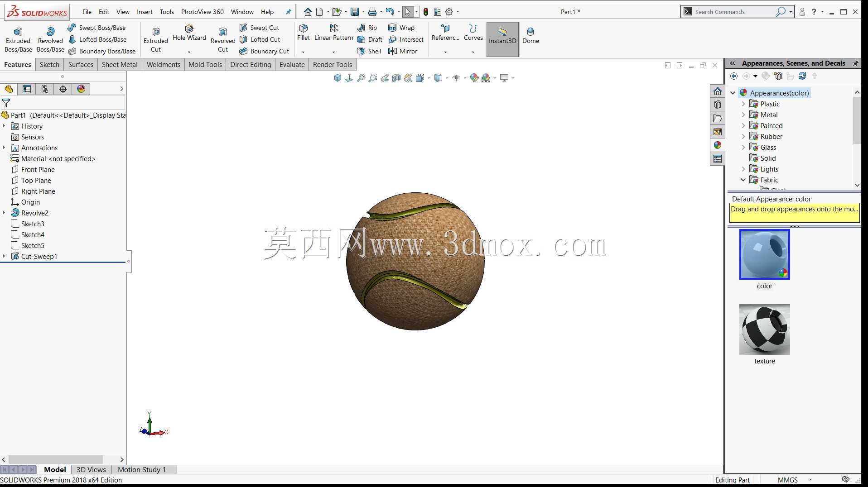Click the Linear Pattern tool

click(x=334, y=33)
